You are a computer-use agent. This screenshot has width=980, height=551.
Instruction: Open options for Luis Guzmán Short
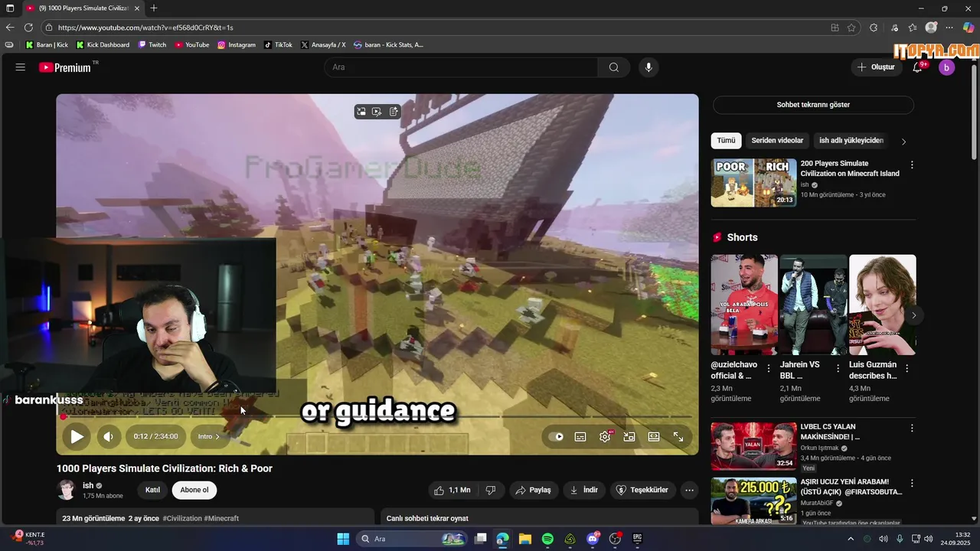pyautogui.click(x=906, y=368)
